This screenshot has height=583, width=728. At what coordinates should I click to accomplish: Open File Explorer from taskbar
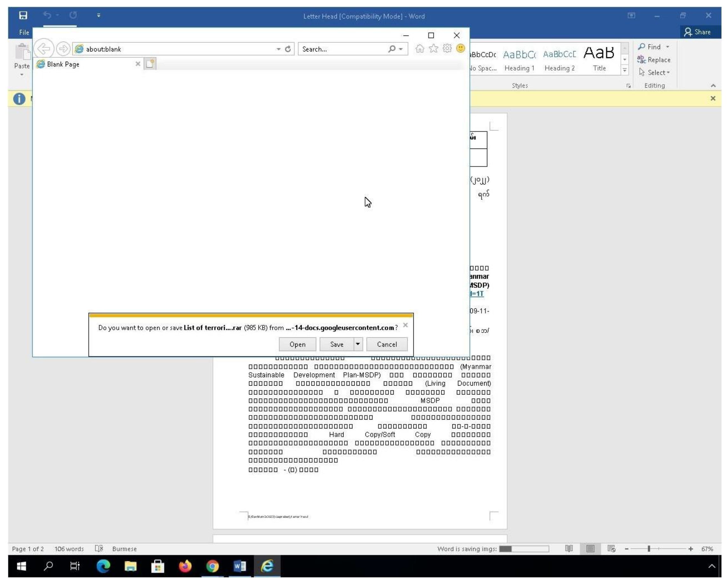[130, 566]
